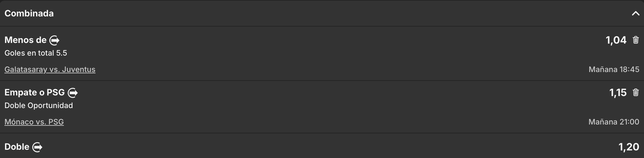The height and width of the screenshot is (158, 644).
Task: Click the Mañana 21:00 kickoff time
Action: click(x=614, y=122)
